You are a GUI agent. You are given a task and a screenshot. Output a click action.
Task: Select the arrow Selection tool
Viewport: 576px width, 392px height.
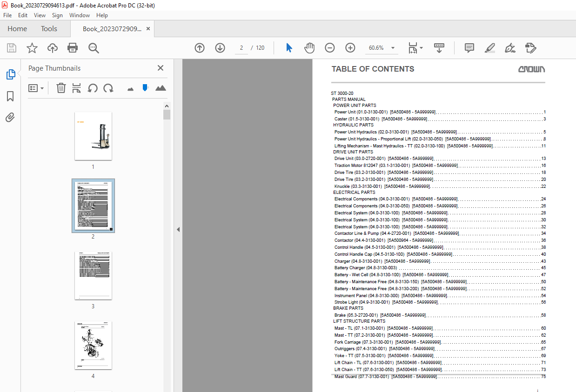[289, 48]
